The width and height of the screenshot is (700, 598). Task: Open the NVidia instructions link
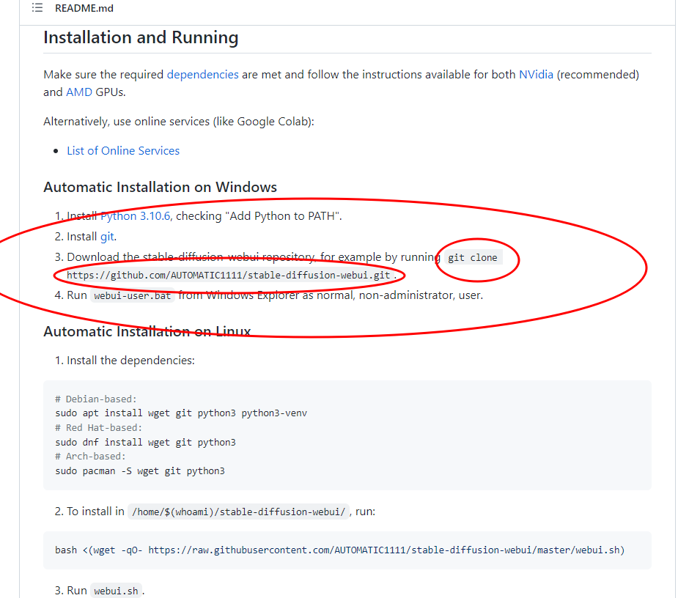(536, 75)
